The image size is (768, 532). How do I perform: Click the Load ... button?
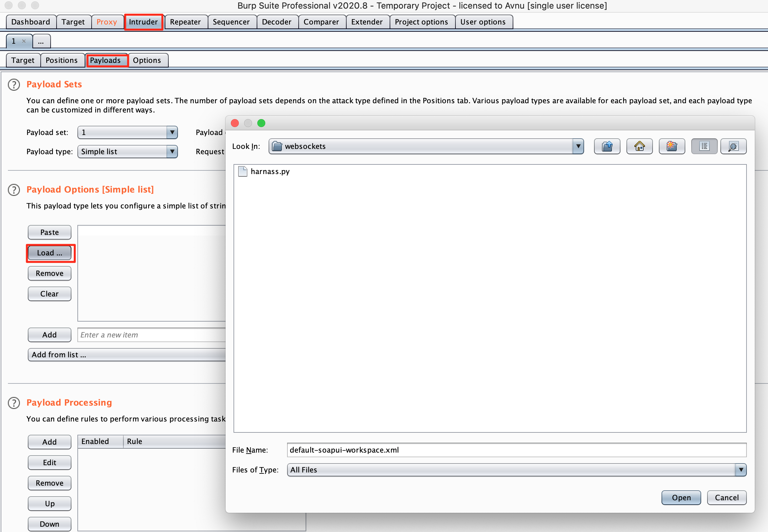click(x=50, y=253)
